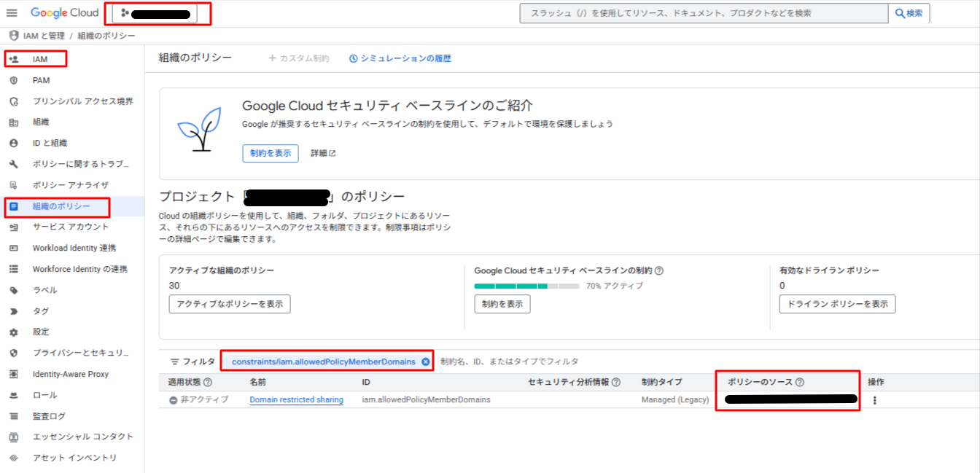
Task: Open ラベル in the sidebar
Action: coord(44,290)
